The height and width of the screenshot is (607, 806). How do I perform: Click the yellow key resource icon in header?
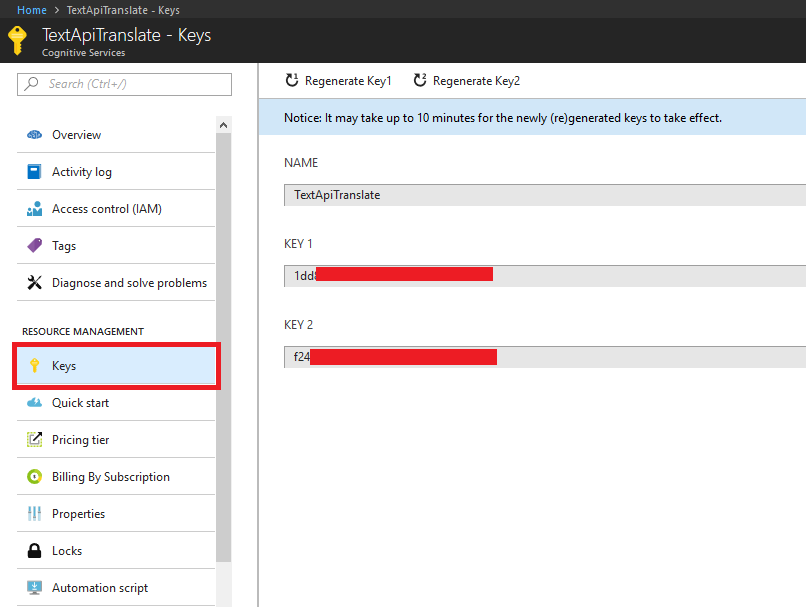tap(17, 40)
